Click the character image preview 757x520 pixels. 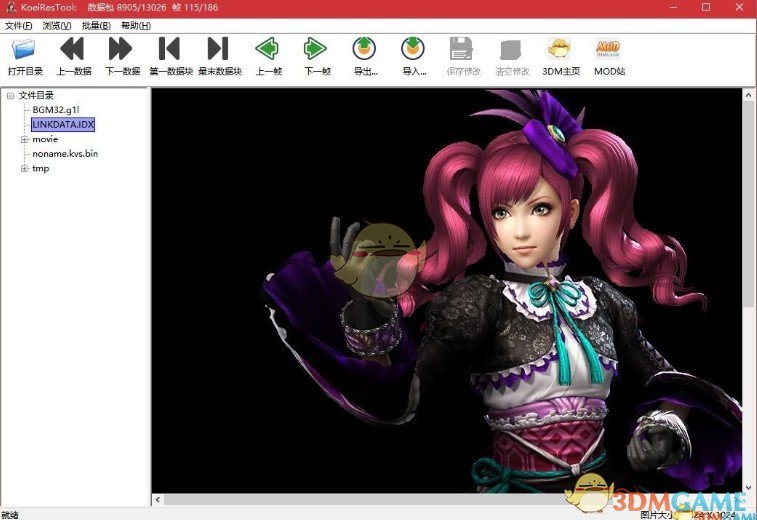pos(447,291)
